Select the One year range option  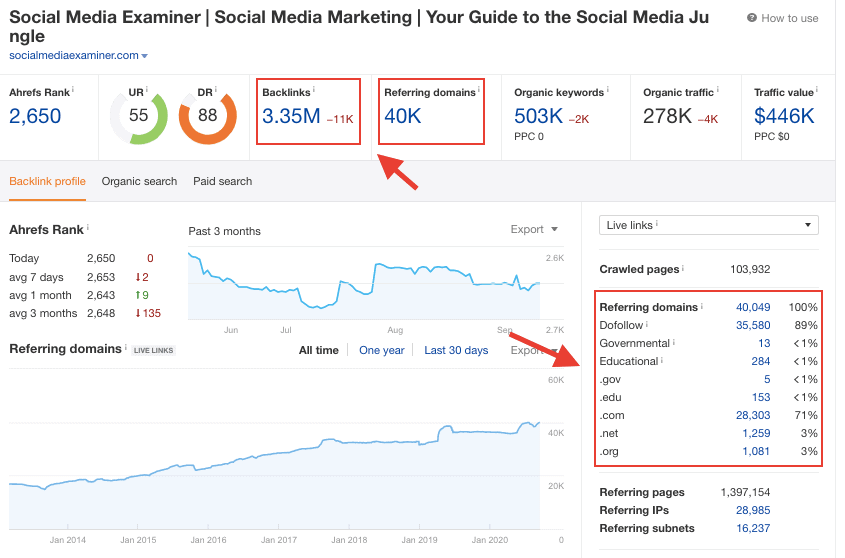click(x=381, y=351)
